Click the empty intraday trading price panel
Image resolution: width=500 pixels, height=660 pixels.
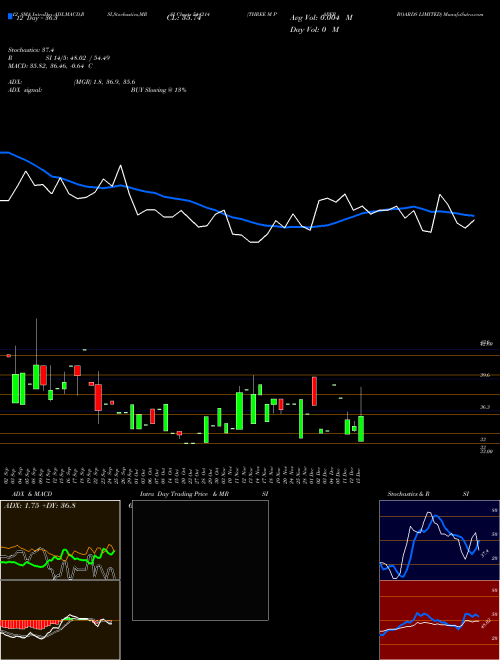[x=200, y=560]
